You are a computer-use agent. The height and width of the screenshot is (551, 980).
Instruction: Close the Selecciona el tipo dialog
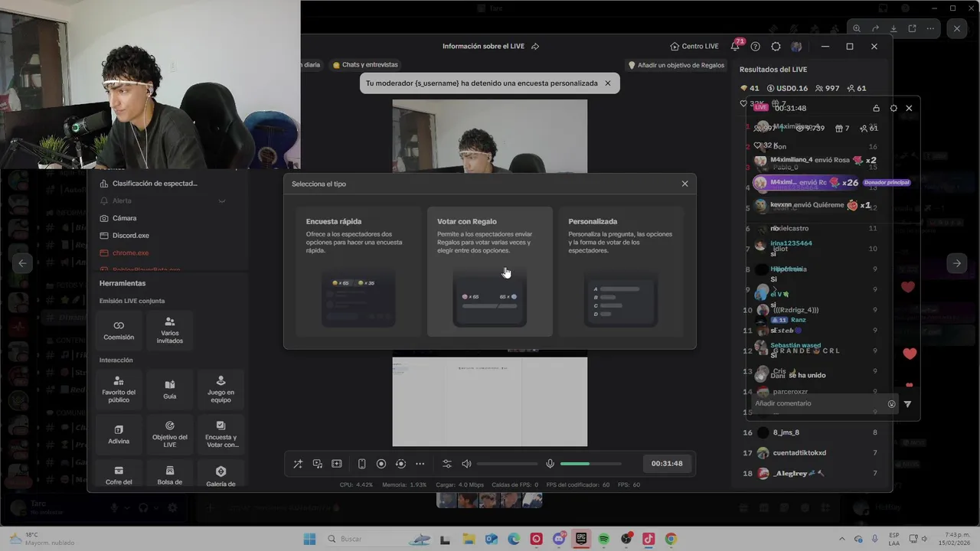tap(684, 184)
